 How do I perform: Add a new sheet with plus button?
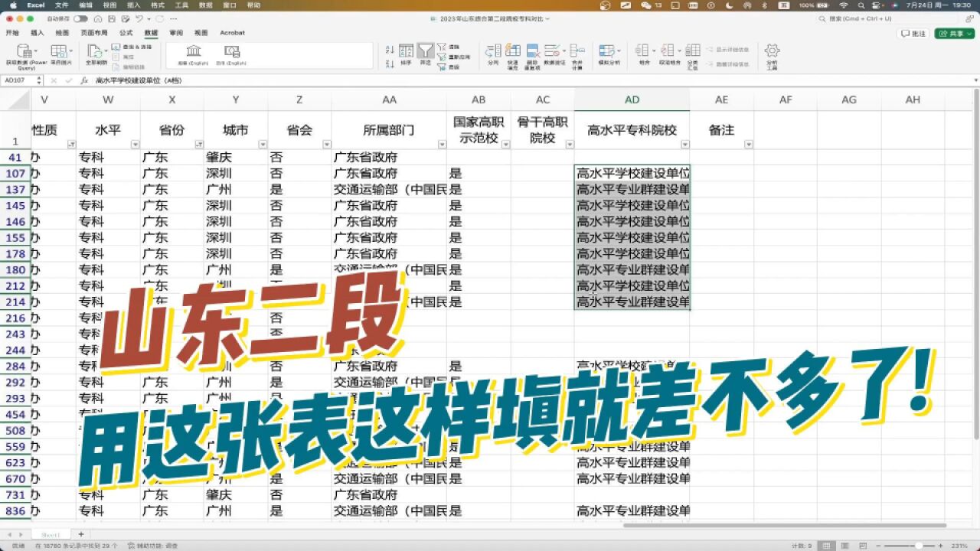(80, 533)
